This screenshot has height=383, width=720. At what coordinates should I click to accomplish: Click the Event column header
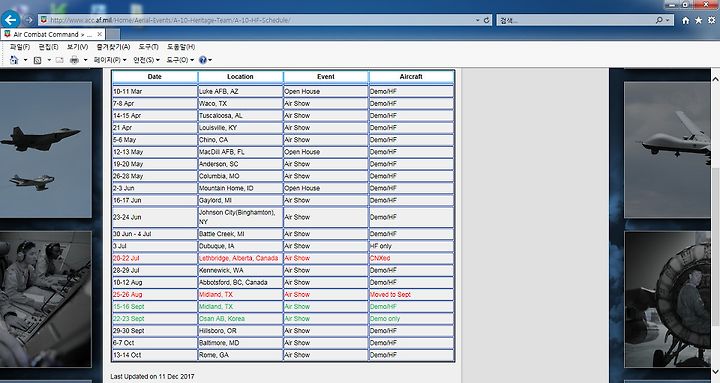coord(326,77)
